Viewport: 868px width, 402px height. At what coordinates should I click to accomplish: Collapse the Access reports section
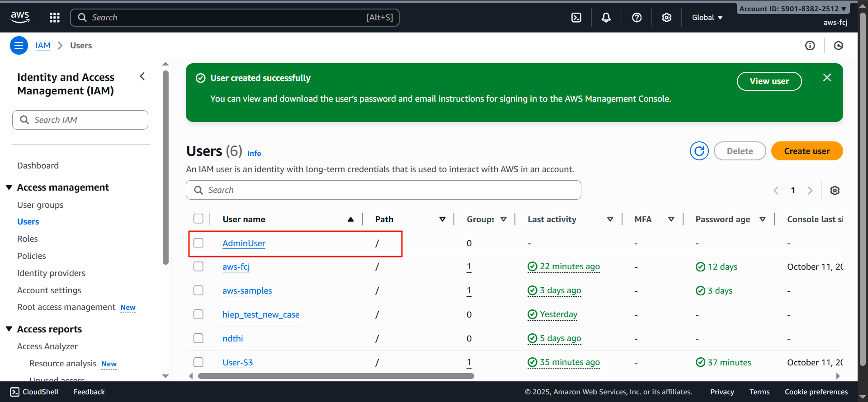(x=9, y=329)
